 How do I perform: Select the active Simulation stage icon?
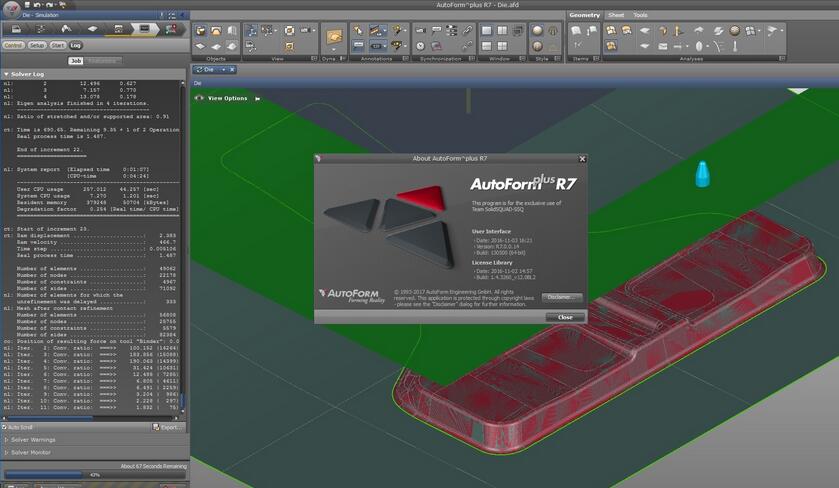click(144, 29)
